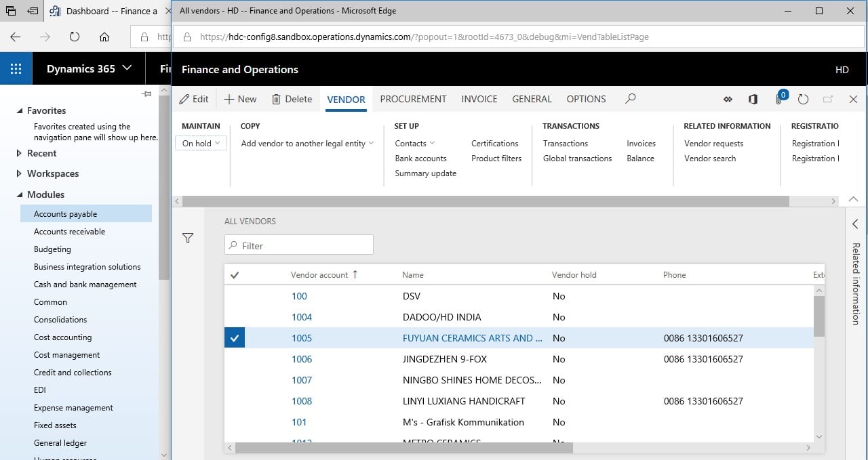The image size is (868, 460).
Task: Toggle the select-all checkmark in the grid header
Action: click(x=235, y=275)
